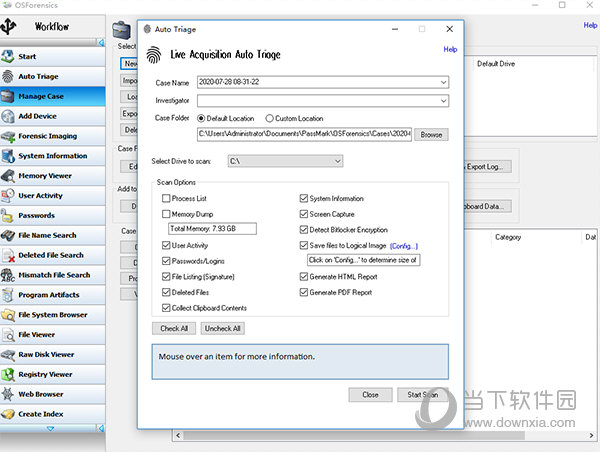Open the Config... link for Logical Image
The width and height of the screenshot is (600, 452).
pos(404,246)
